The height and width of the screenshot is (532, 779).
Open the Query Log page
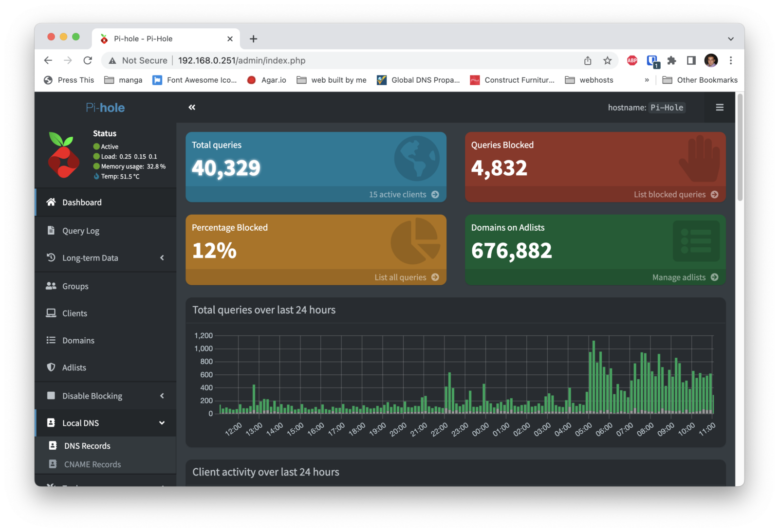(80, 231)
